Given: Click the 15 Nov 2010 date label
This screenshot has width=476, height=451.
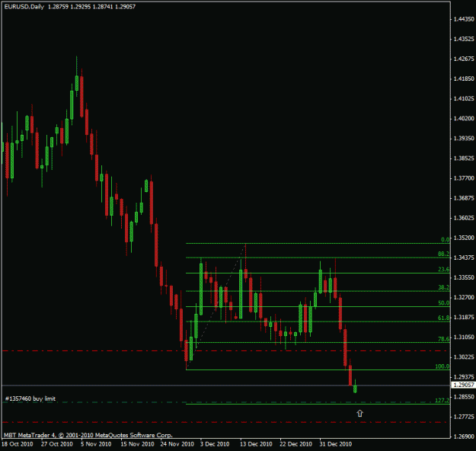Looking at the screenshot, I should pyautogui.click(x=137, y=444).
